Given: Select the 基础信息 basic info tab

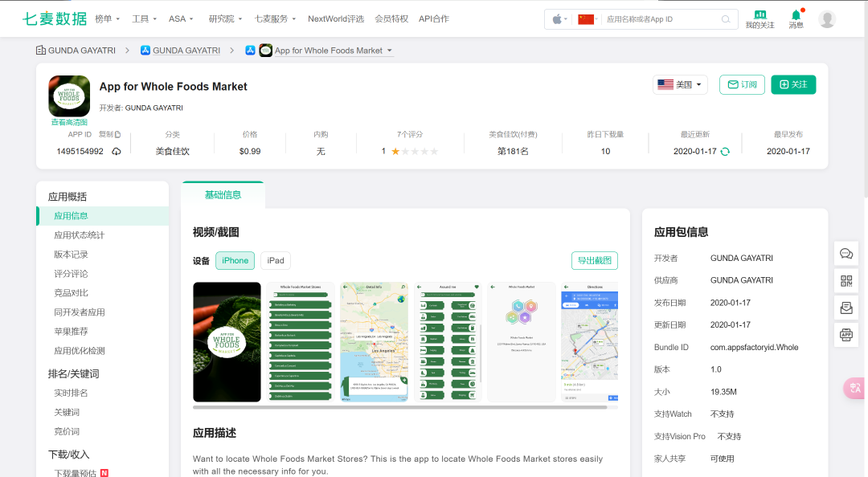Looking at the screenshot, I should pyautogui.click(x=223, y=195).
